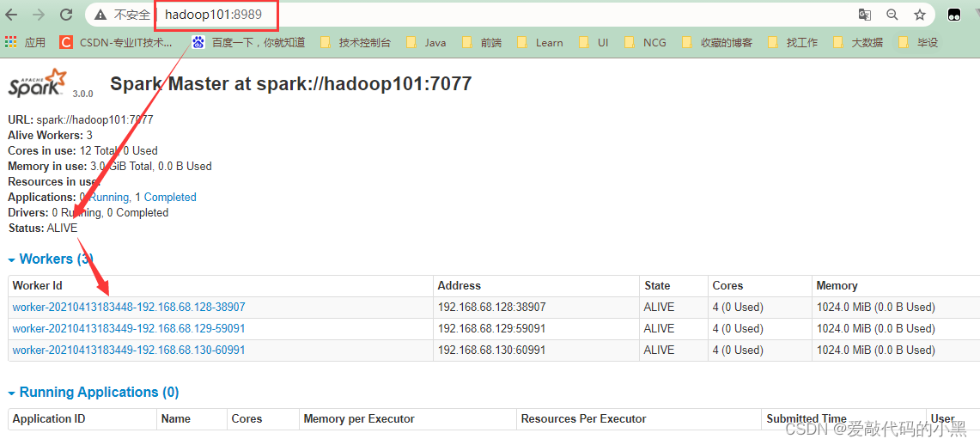Open worker link for 192.168.68.129-59091
Viewport: 980px width, 445px height.
pyautogui.click(x=129, y=328)
